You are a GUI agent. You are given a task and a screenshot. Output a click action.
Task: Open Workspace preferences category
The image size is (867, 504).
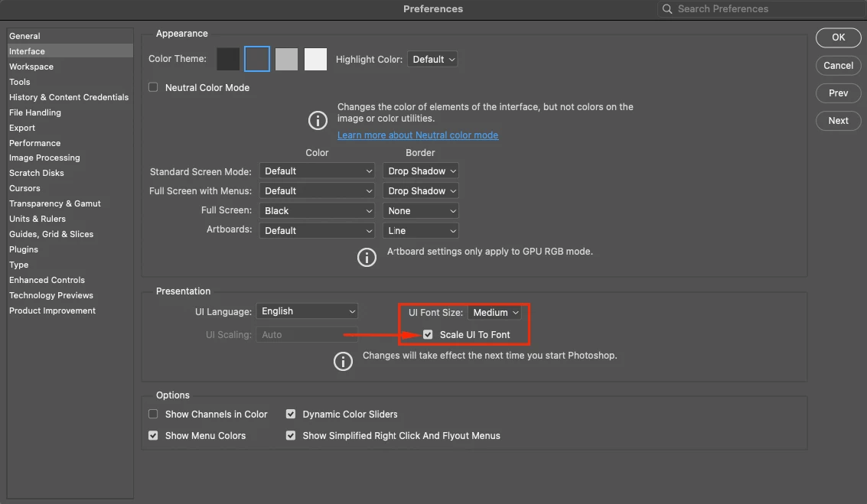pyautogui.click(x=70, y=67)
